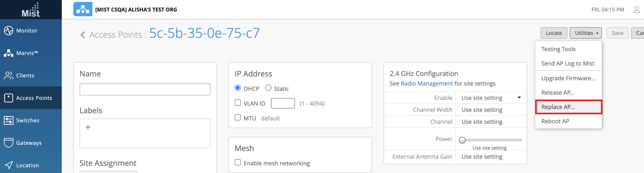Image resolution: width=644 pixels, height=173 pixels.
Task: Click into the Name text field
Action: 145,89
